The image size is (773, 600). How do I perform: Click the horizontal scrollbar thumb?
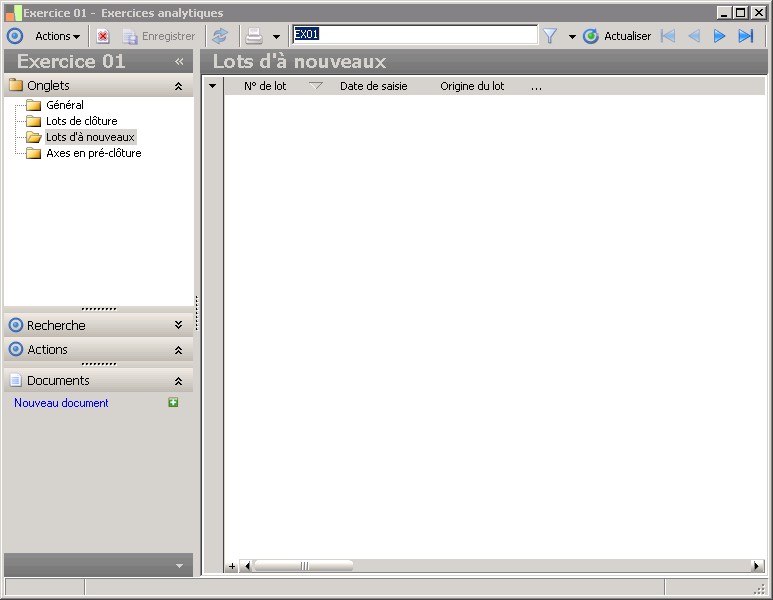[304, 566]
